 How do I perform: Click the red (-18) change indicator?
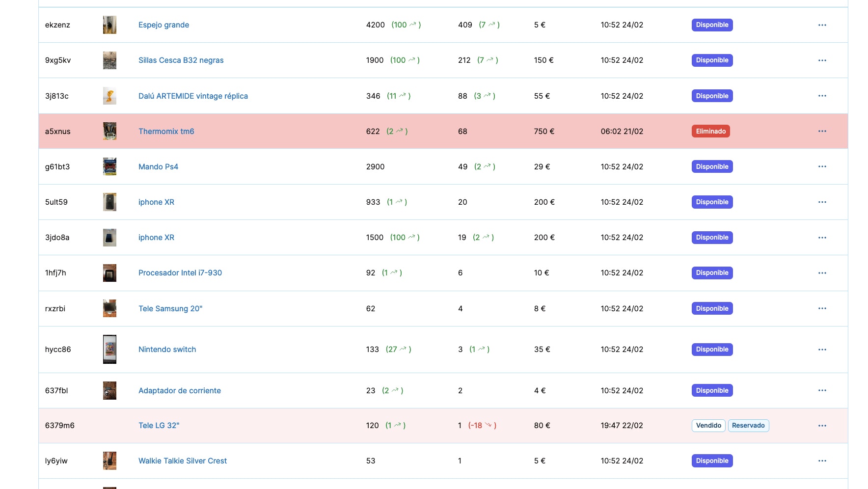point(482,425)
